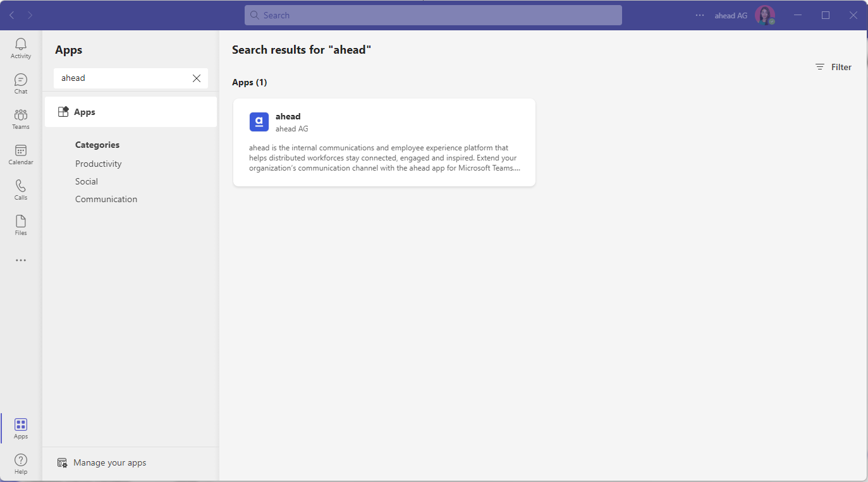
Task: Open more apps via the ellipsis
Action: [20, 260]
